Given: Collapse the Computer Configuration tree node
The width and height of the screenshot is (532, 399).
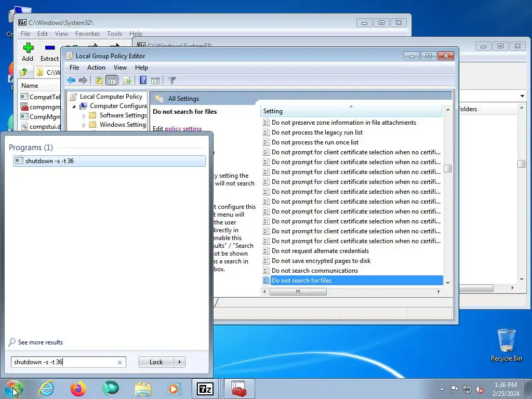Looking at the screenshot, I should pos(74,107).
